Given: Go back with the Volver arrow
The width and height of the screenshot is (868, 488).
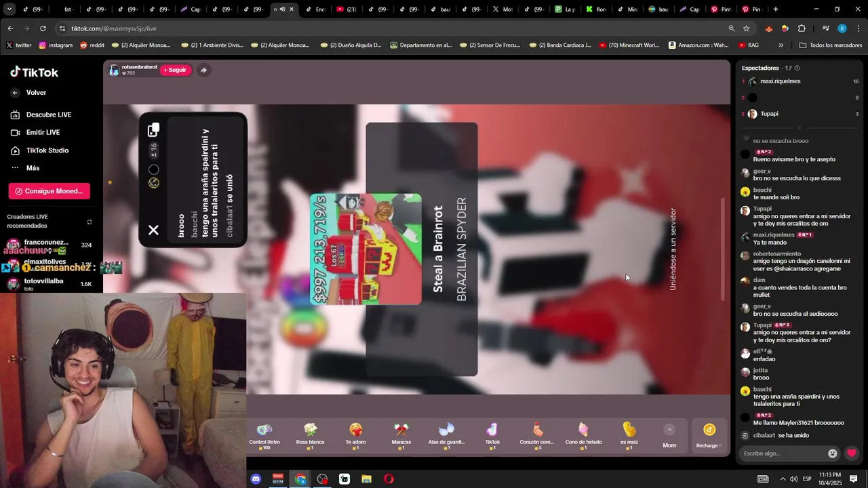Looking at the screenshot, I should pos(15,93).
